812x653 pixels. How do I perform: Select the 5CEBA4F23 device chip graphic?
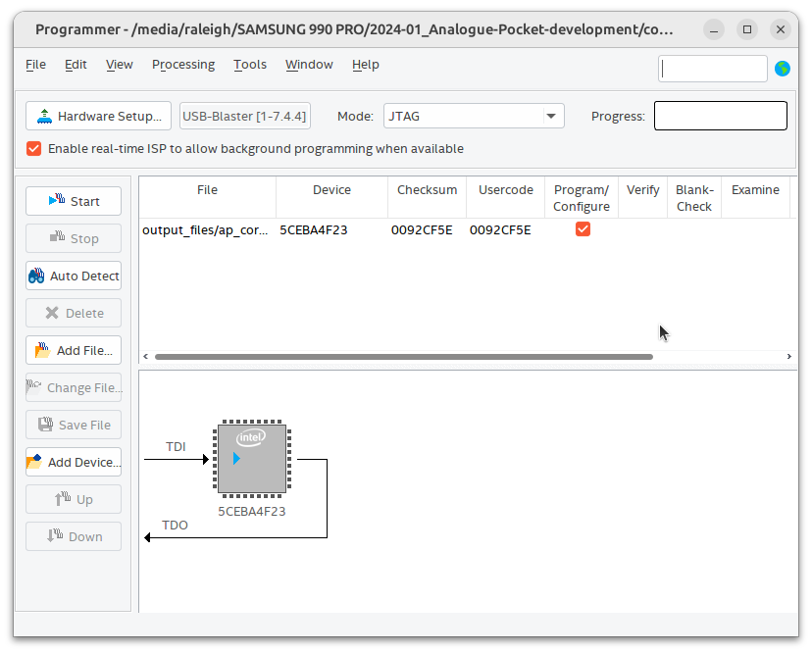click(251, 458)
